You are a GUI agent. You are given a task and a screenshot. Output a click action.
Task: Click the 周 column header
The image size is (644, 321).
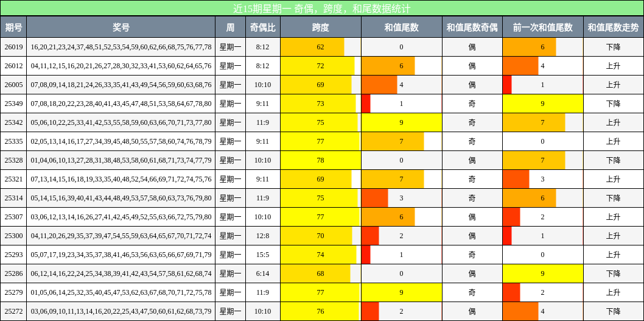click(x=231, y=27)
